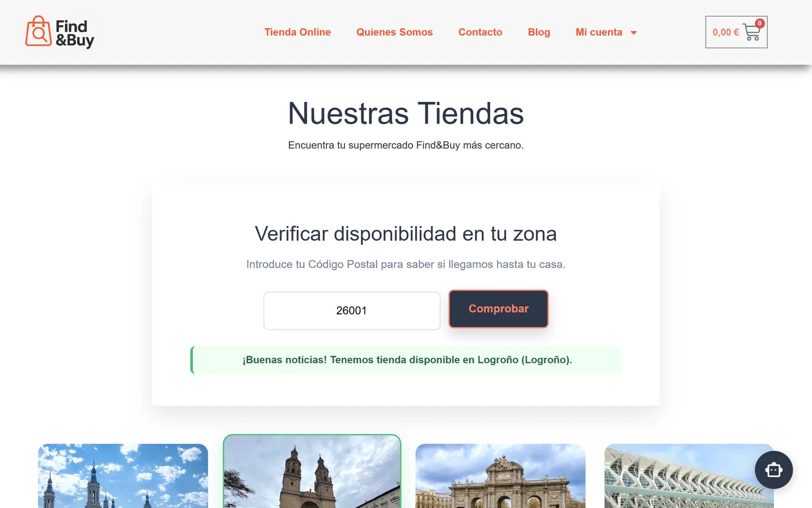This screenshot has height=508, width=812.
Task: Click the Nuestras Tiendas heading
Action: [406, 113]
